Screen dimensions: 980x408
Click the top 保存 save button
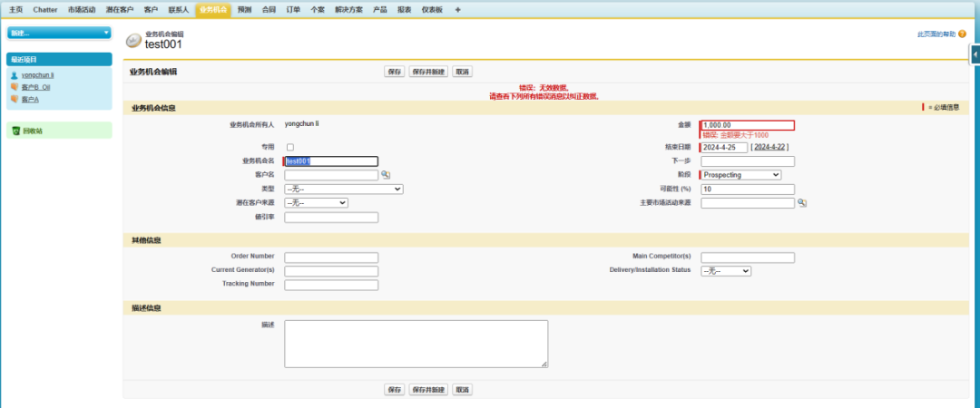[395, 72]
